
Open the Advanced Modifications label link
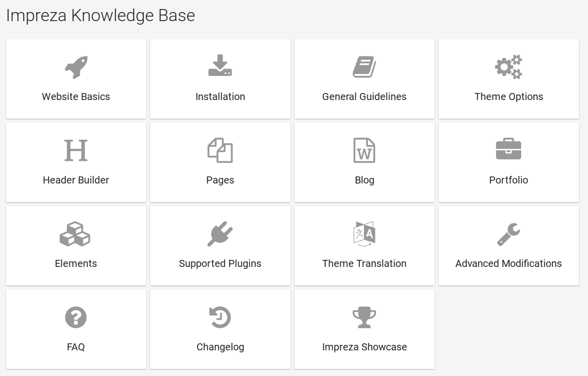[509, 263]
